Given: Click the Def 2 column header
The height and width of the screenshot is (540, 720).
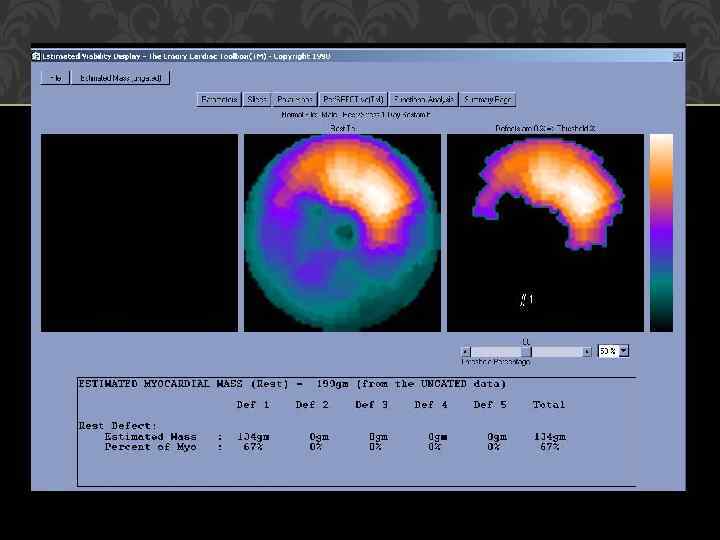Looking at the screenshot, I should 312,405.
